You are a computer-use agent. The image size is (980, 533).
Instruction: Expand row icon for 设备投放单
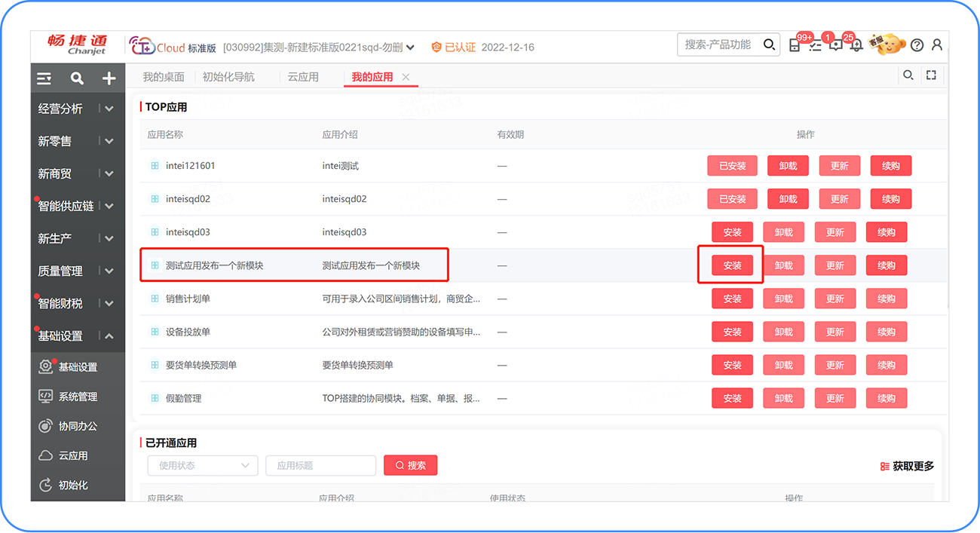coord(155,332)
